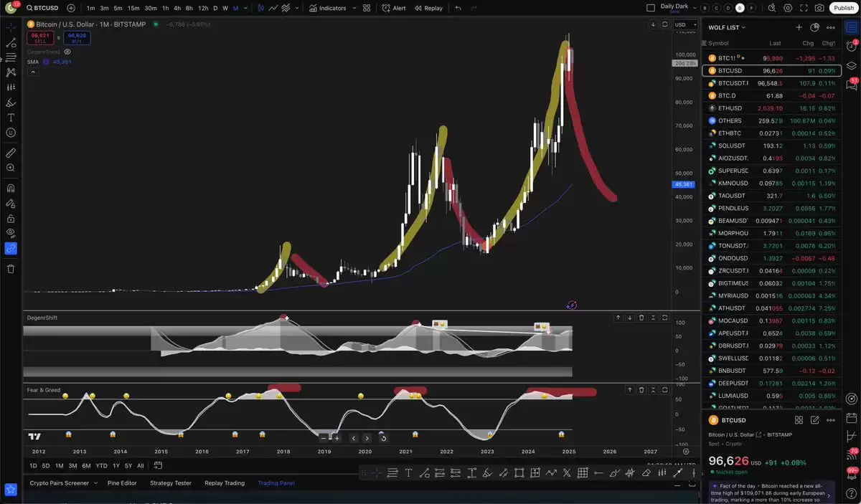Viewport: 861px width, 504px height.
Task: Create an Alert
Action: pos(394,8)
